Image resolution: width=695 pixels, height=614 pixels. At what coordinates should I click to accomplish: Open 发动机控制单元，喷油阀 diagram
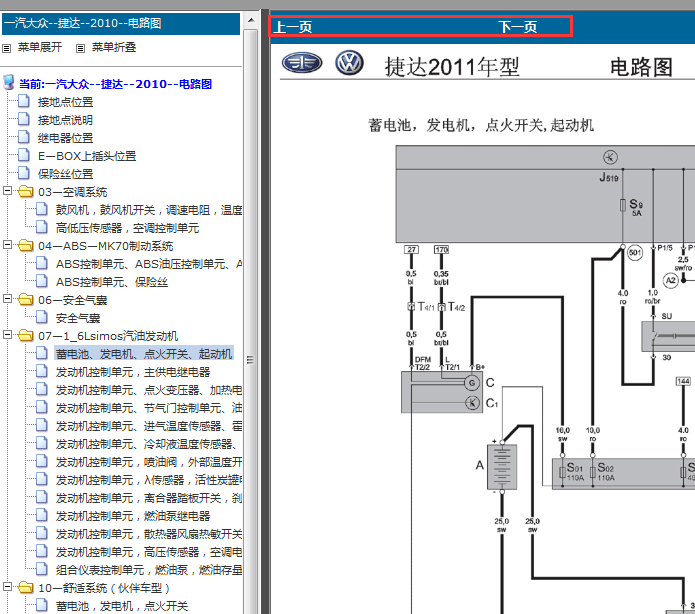tap(148, 462)
